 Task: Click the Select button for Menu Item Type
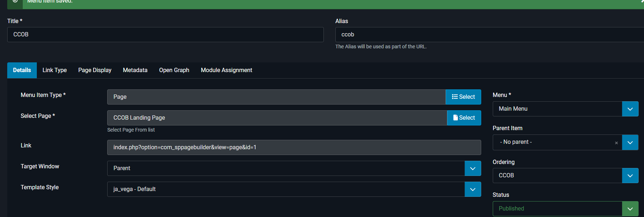click(463, 97)
